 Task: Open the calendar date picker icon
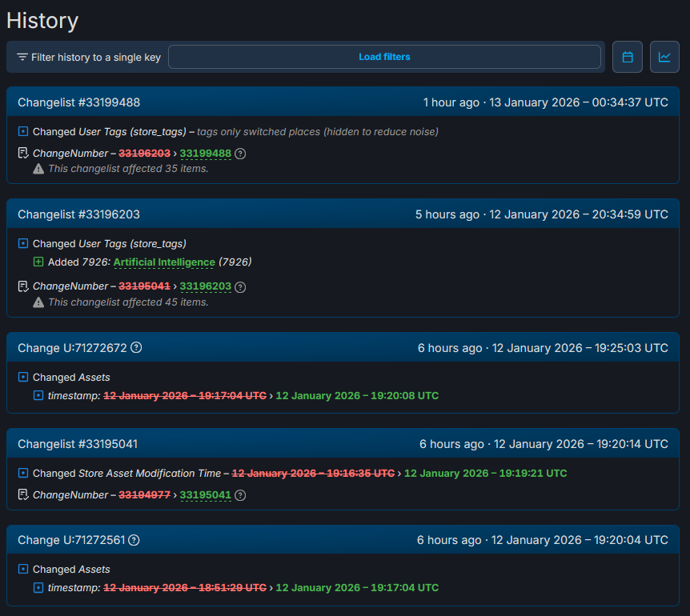pyautogui.click(x=628, y=57)
